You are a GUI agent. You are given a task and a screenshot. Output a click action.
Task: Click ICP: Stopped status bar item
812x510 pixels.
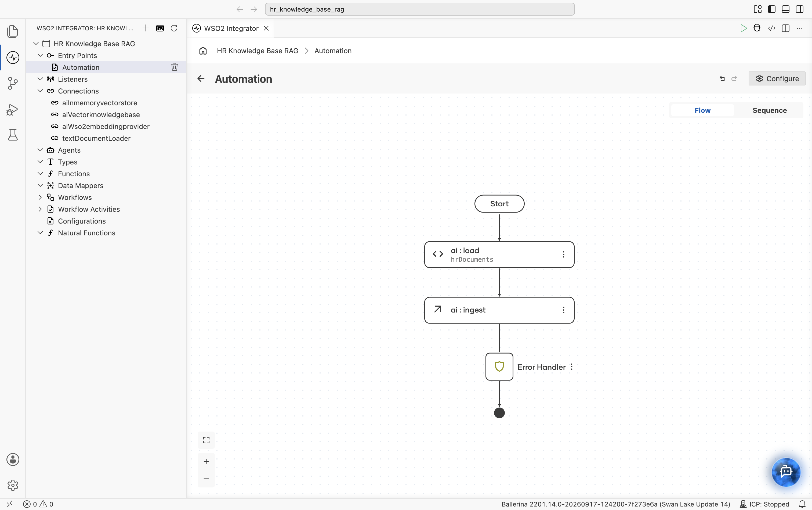tap(764, 504)
